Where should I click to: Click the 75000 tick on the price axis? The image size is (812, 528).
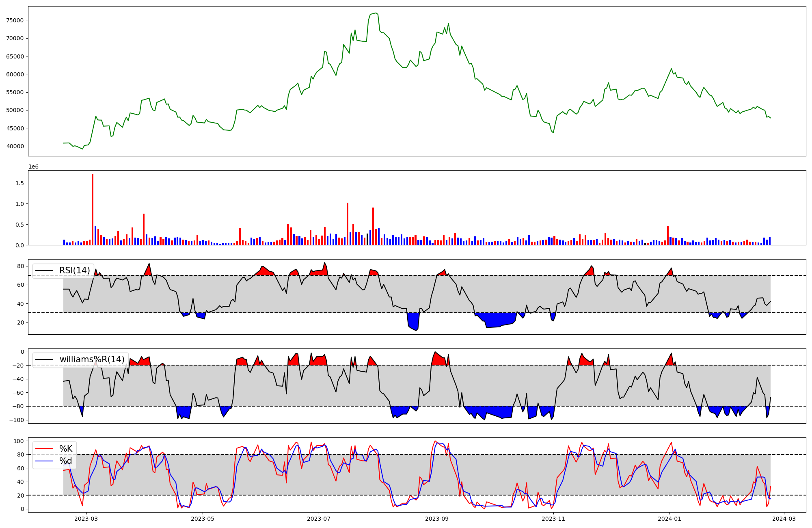pyautogui.click(x=15, y=20)
